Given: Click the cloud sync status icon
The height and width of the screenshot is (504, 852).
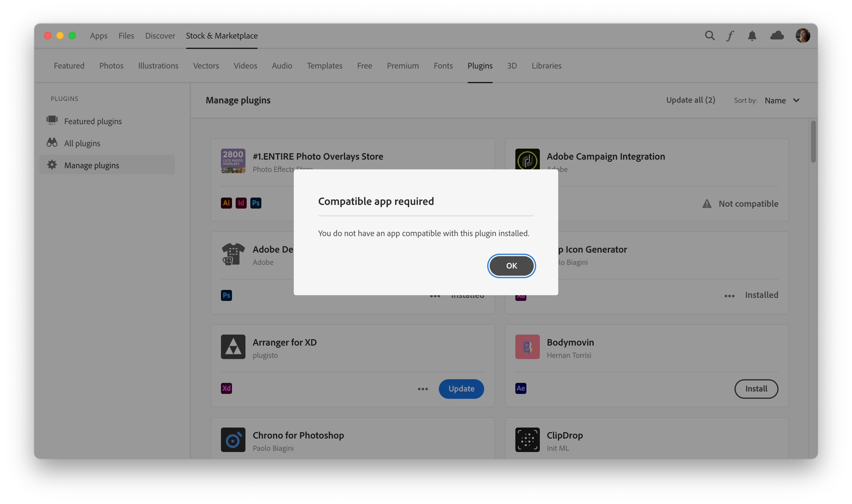Looking at the screenshot, I should pos(777,36).
